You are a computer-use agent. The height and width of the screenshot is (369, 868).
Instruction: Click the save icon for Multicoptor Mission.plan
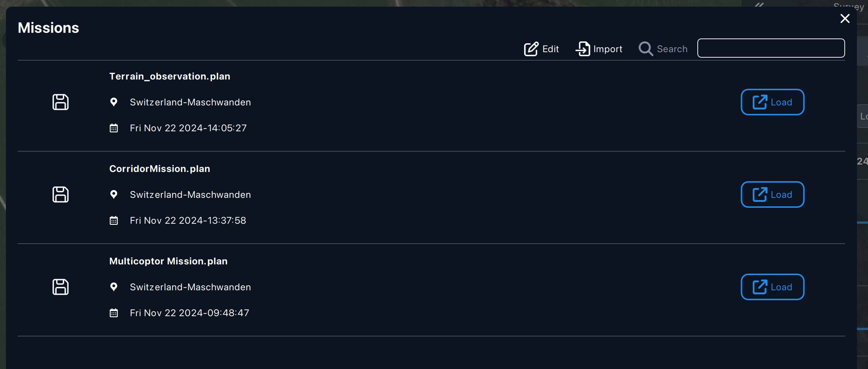click(61, 287)
